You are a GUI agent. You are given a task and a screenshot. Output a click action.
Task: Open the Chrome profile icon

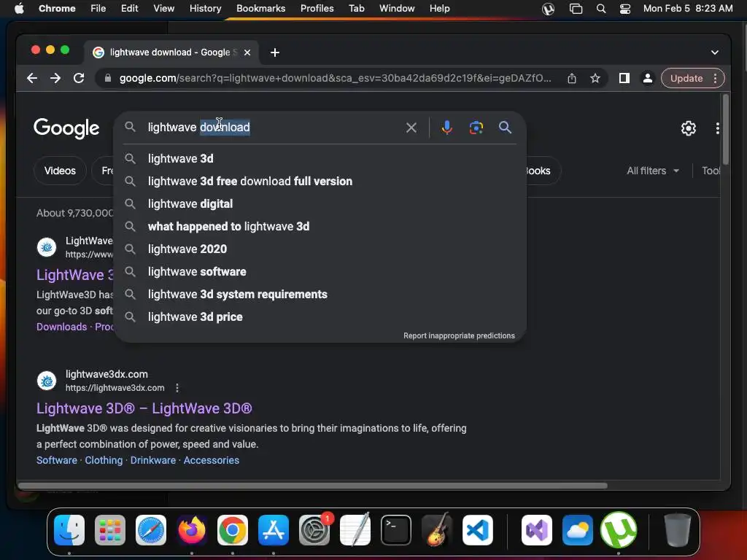648,78
